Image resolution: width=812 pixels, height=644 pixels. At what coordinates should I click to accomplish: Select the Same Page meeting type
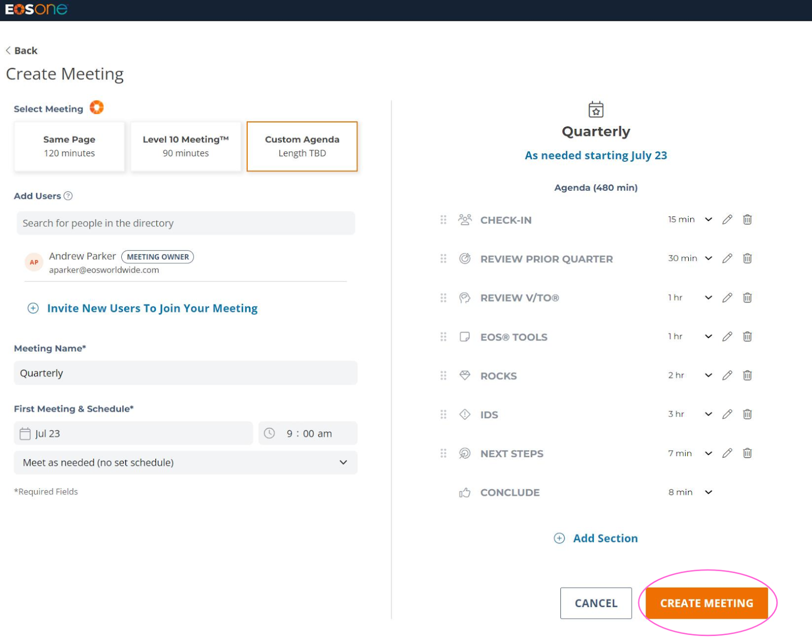70,146
